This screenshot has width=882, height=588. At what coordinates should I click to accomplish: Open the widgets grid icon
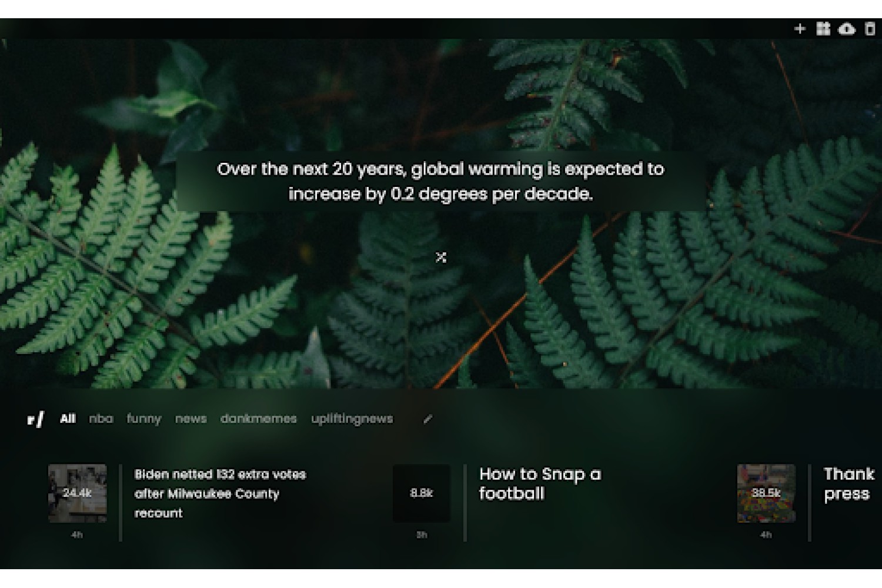[x=823, y=28]
